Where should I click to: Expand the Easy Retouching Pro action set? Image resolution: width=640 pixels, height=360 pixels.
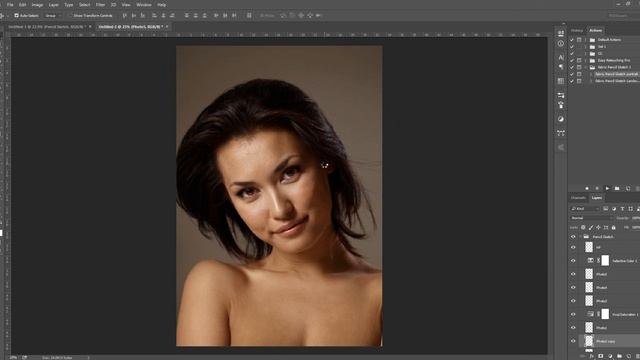point(586,60)
